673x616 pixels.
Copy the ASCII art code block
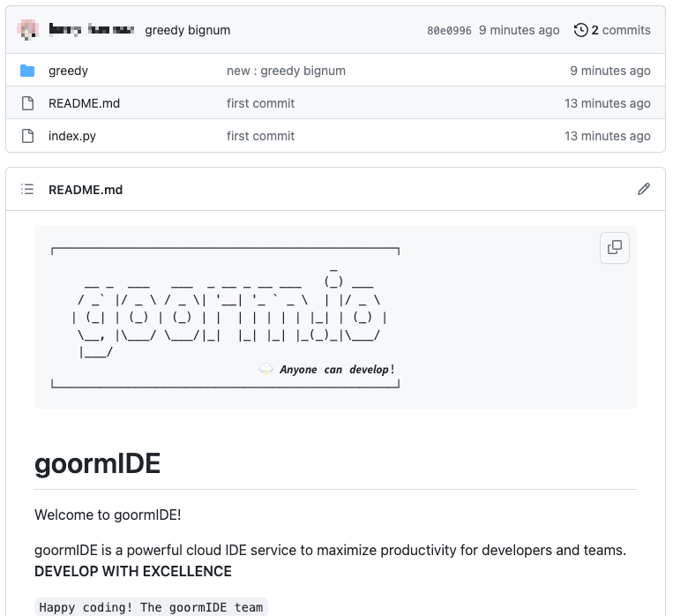[615, 248]
